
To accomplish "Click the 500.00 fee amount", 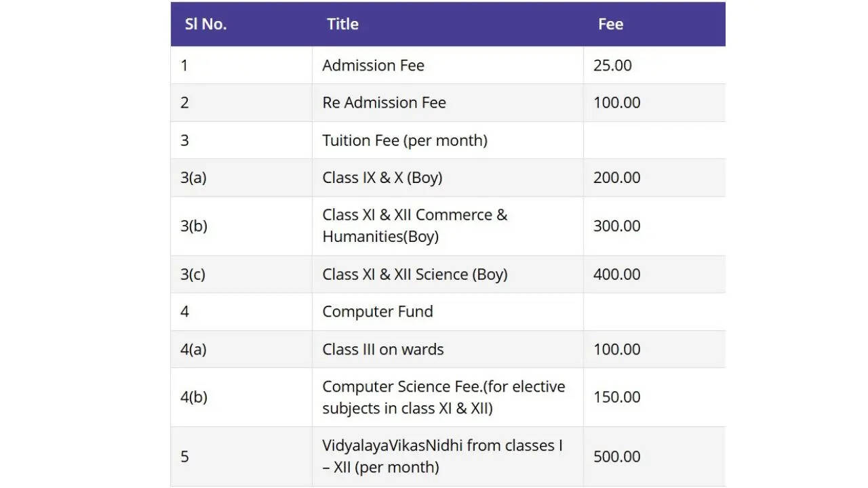I will click(616, 457).
